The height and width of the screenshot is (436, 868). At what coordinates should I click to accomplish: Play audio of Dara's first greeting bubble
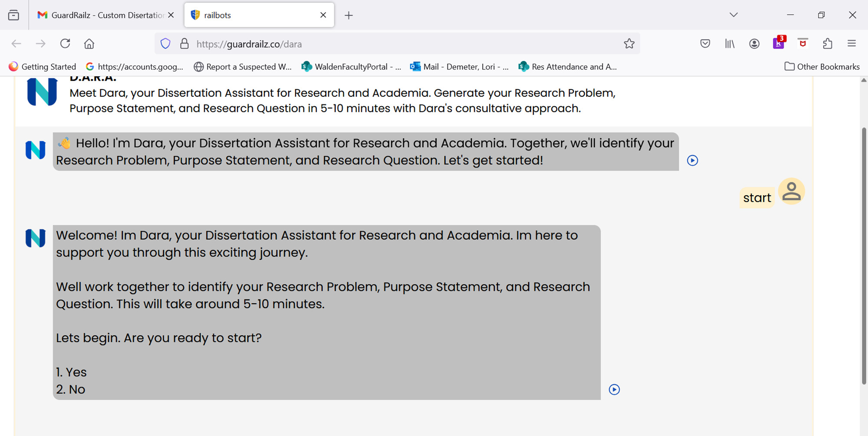(x=693, y=161)
